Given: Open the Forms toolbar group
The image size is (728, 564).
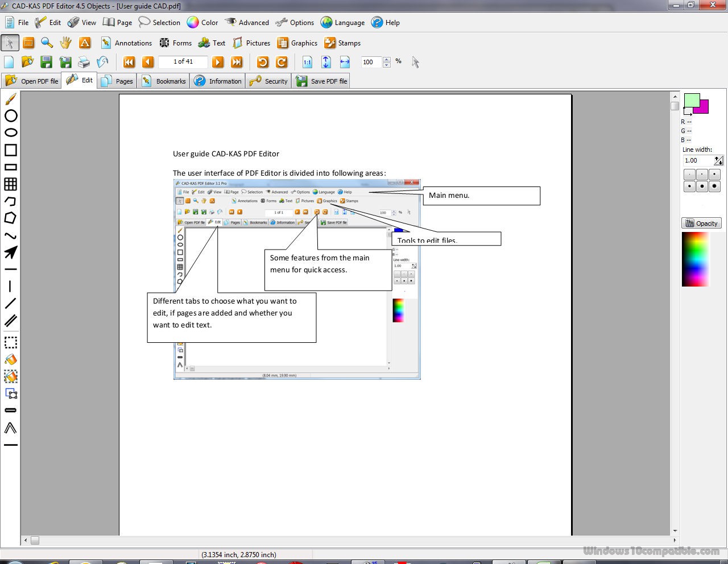Looking at the screenshot, I should click(176, 43).
